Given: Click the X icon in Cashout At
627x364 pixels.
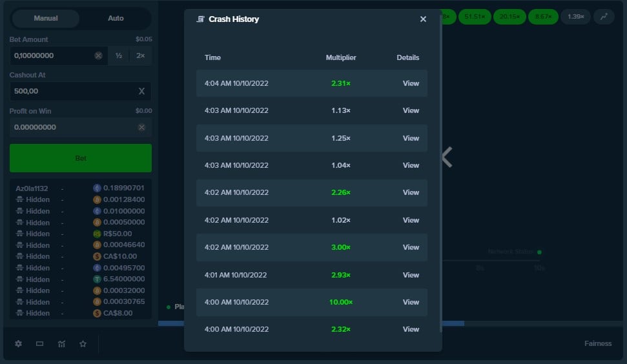Looking at the screenshot, I should [141, 92].
